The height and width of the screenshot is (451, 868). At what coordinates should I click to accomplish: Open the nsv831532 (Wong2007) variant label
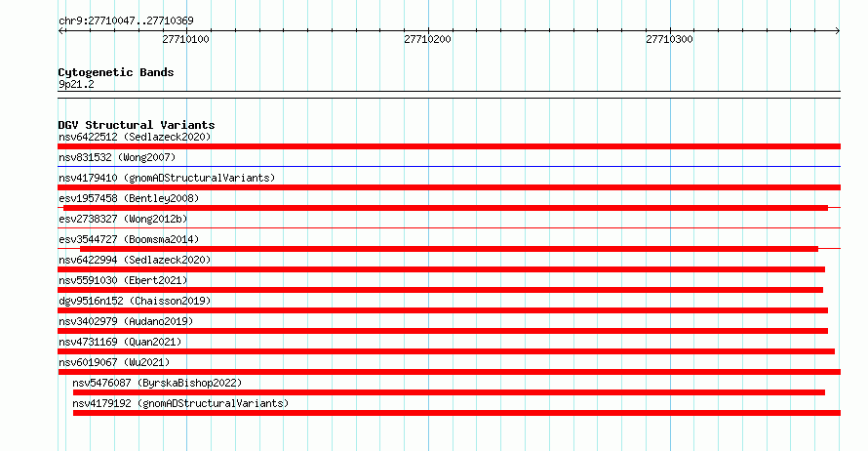[x=117, y=157]
